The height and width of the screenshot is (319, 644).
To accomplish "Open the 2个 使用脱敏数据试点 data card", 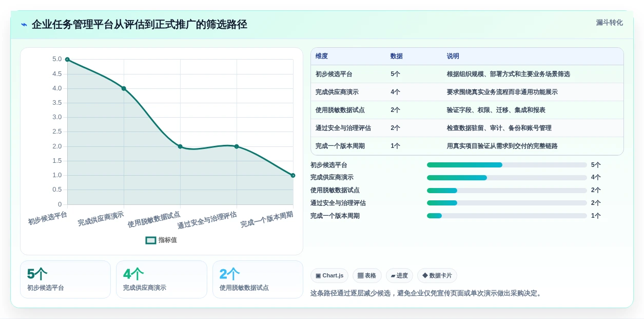I will (x=258, y=279).
